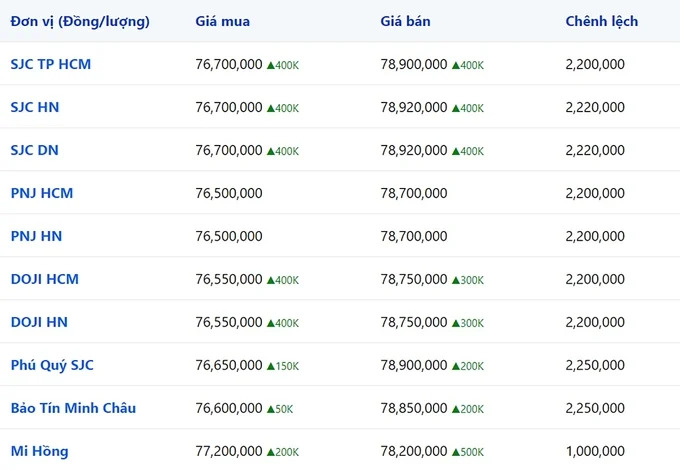Click the 200K buy increase indicator for Mi Hồng

[283, 452]
